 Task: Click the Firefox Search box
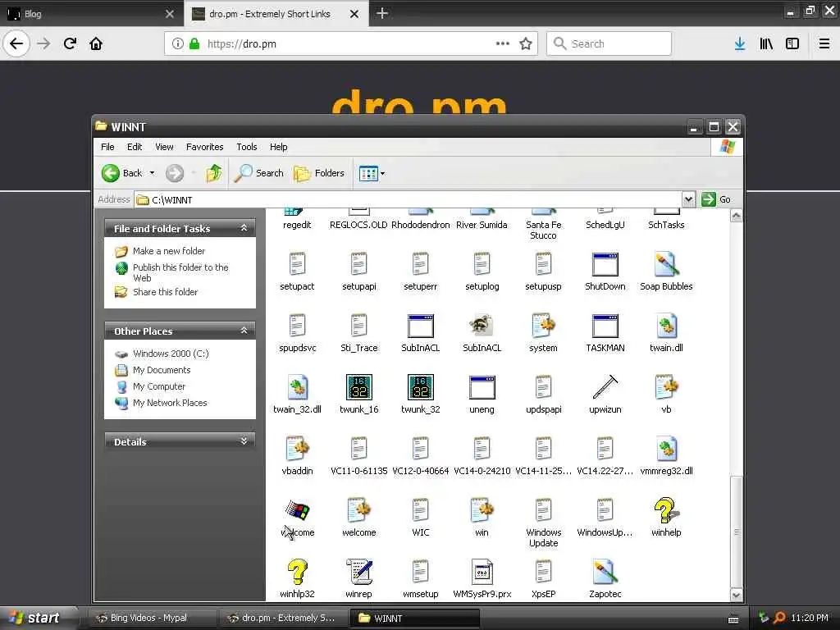coord(609,43)
